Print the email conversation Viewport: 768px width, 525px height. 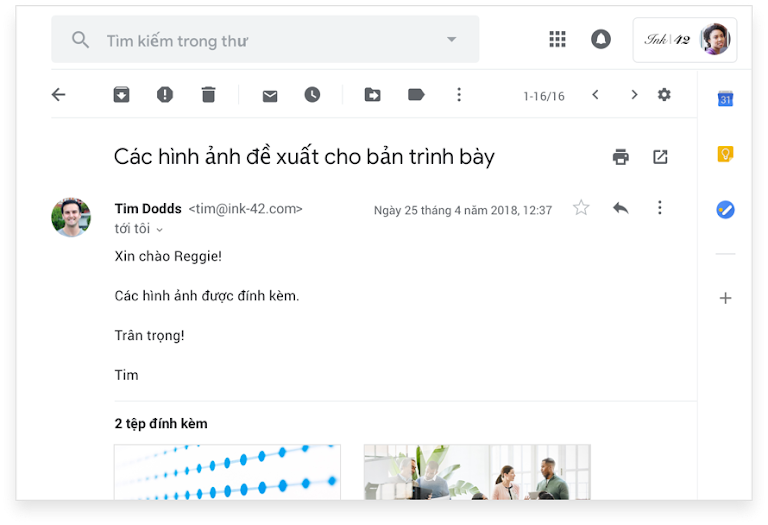pyautogui.click(x=621, y=157)
